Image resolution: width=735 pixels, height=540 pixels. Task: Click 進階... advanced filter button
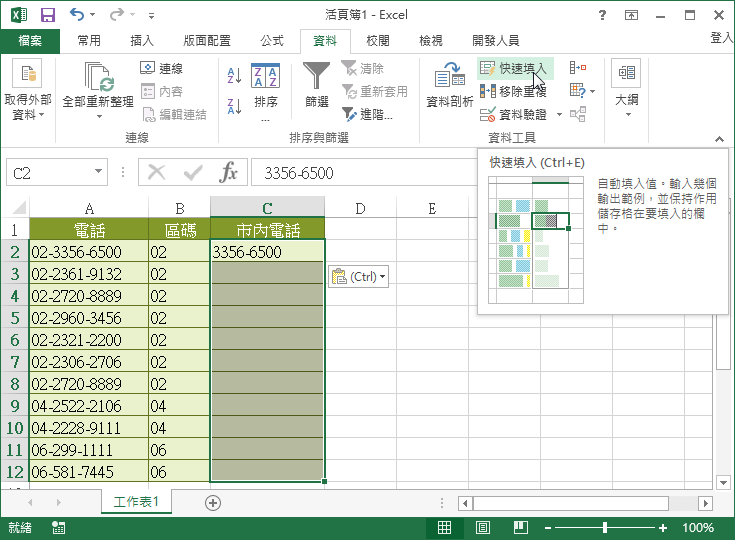click(x=368, y=114)
